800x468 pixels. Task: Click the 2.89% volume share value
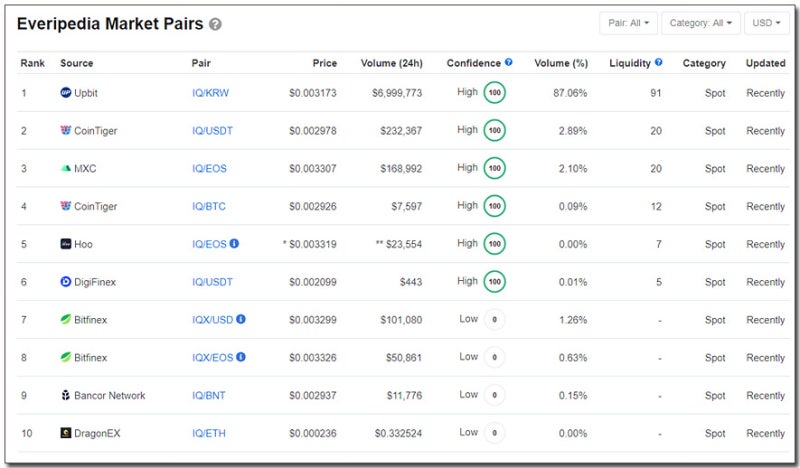(572, 131)
